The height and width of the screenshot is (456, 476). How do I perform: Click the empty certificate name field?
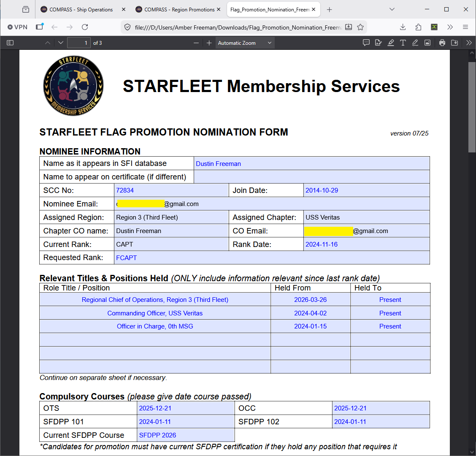(x=311, y=177)
